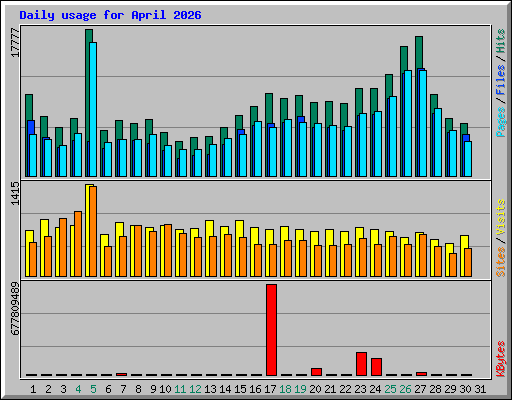
Task: Click weekend day label 12 on the x-axis
Action: point(195,389)
